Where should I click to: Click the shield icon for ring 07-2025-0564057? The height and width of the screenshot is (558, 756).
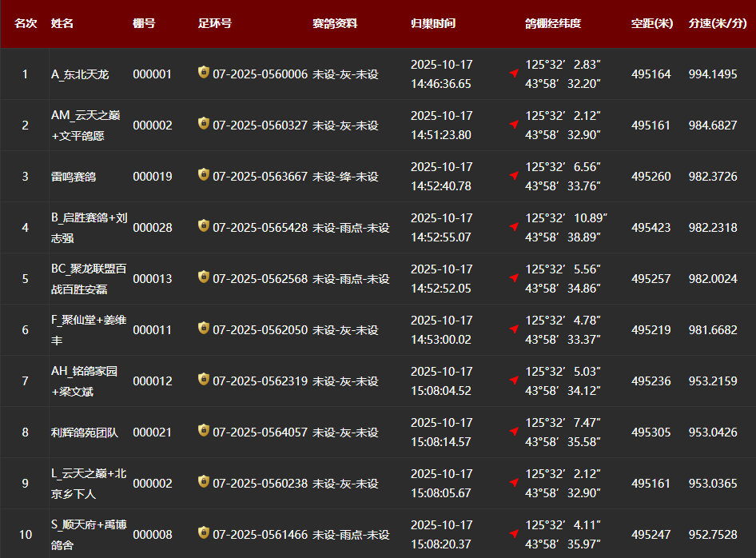click(x=204, y=431)
